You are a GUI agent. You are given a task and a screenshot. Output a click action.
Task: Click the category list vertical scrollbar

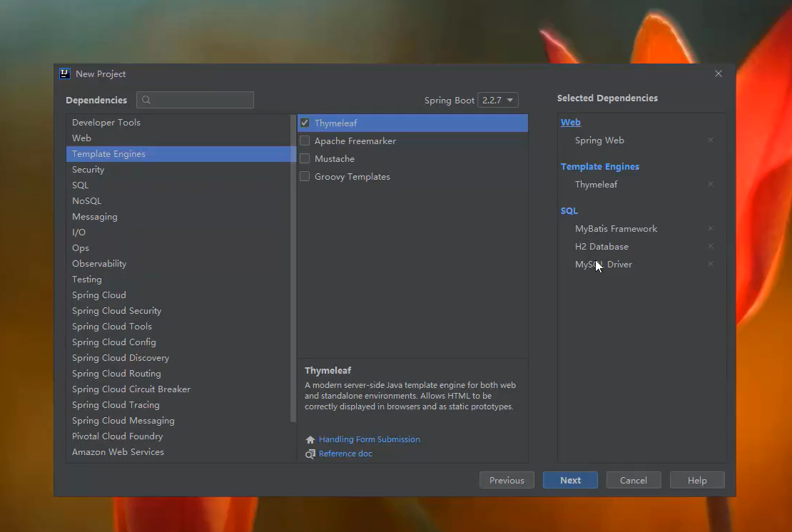coord(293,268)
